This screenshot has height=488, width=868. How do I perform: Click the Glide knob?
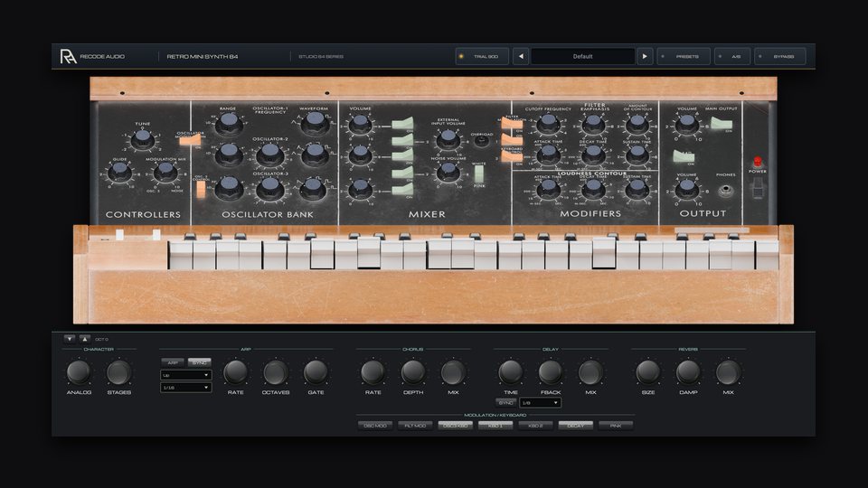tap(119, 174)
